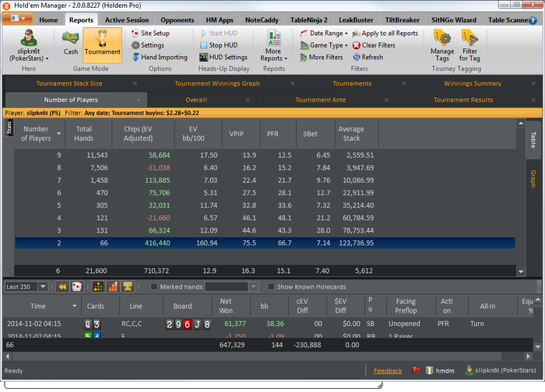
Task: Open the SitNGo Wizard tab
Action: click(454, 20)
